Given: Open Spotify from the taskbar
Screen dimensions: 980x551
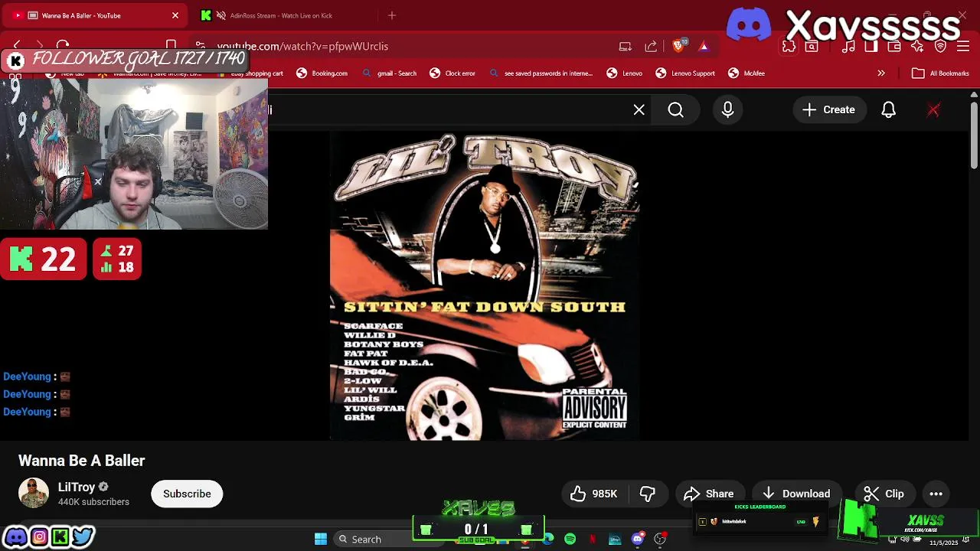Looking at the screenshot, I should click(x=570, y=540).
